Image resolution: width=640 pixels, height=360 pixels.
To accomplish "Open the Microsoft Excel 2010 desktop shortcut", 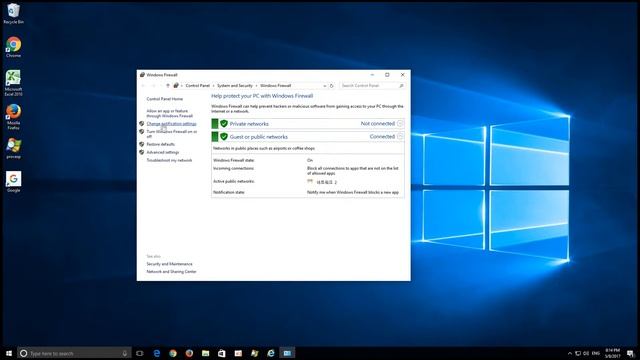I will [x=13, y=83].
